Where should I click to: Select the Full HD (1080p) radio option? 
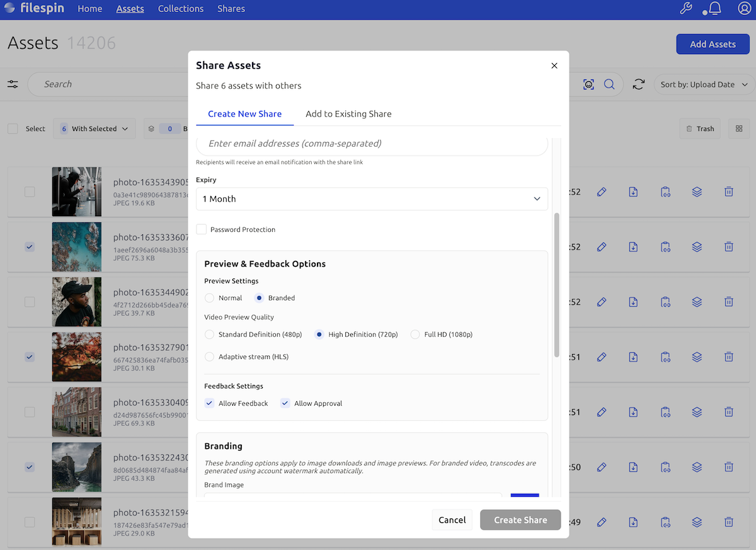coord(415,335)
